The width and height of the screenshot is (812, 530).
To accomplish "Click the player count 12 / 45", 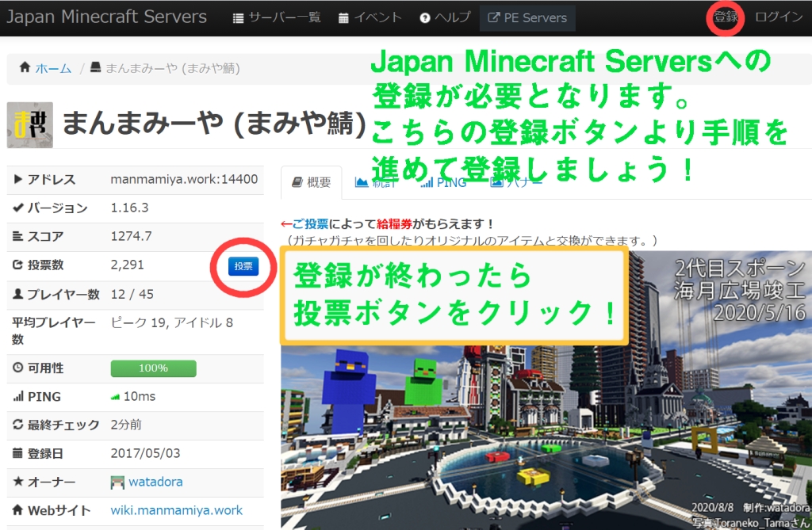I will click(132, 294).
